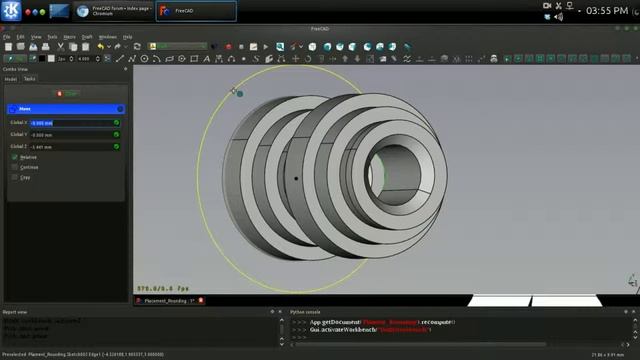Select the Draft Arc tool

[x=156, y=59]
